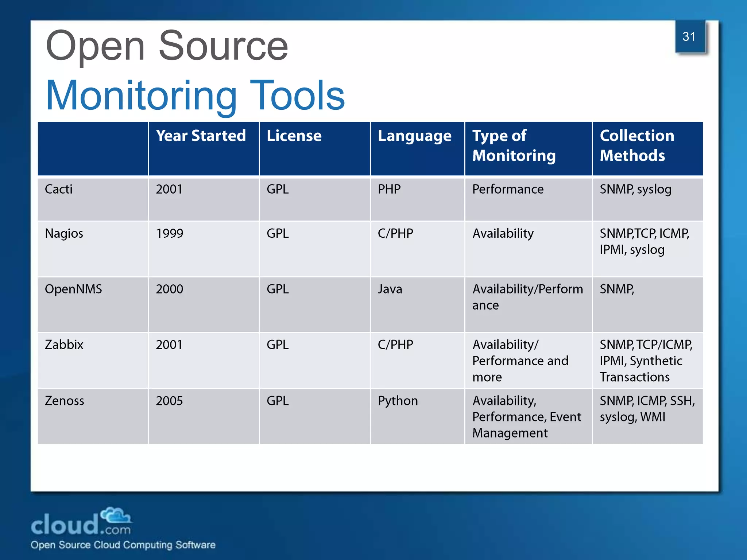Screen dimensions: 747x560
Task: Click the year '1999' for Nagios
Action: point(204,249)
